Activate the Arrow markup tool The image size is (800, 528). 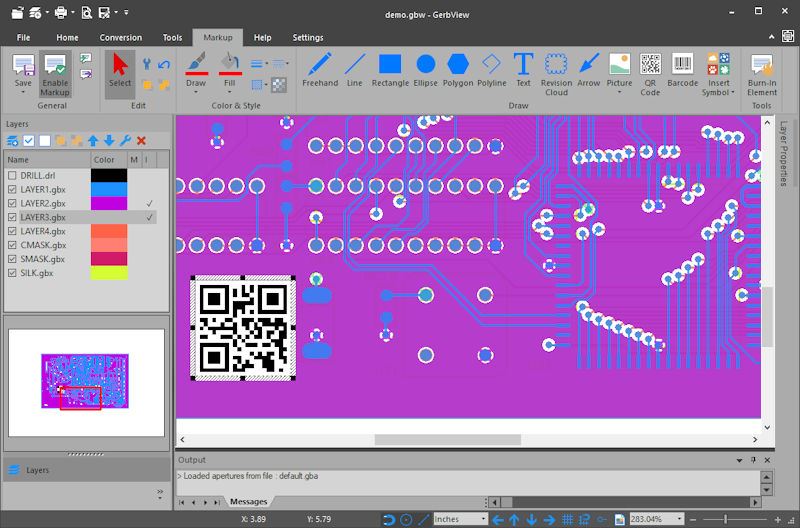(588, 70)
